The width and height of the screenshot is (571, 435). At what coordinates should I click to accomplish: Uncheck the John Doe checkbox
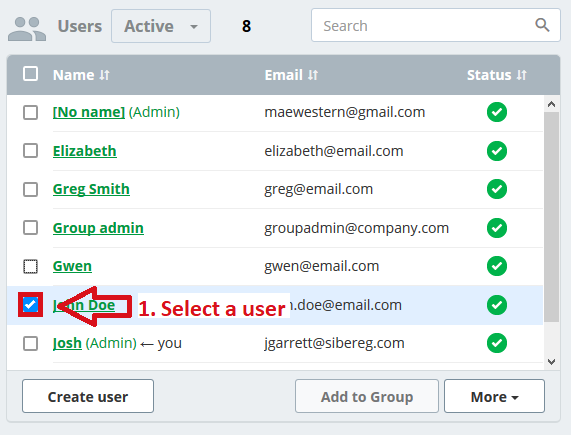[30, 304]
